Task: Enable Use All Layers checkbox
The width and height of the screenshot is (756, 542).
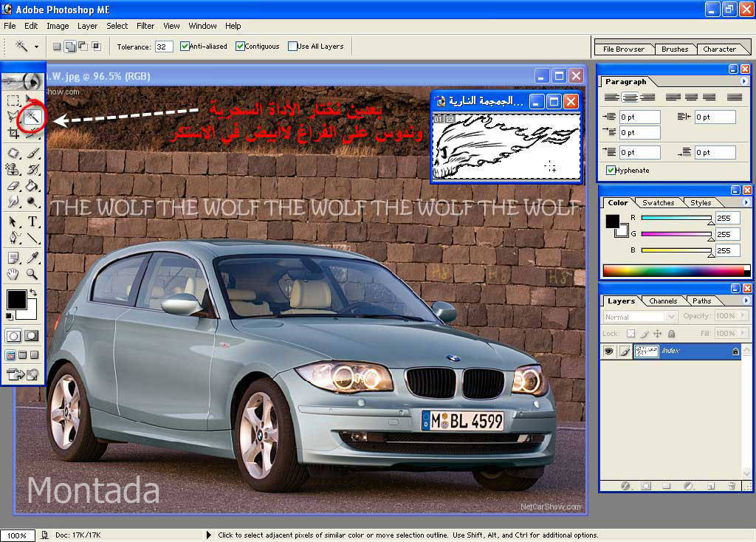Action: [x=292, y=47]
